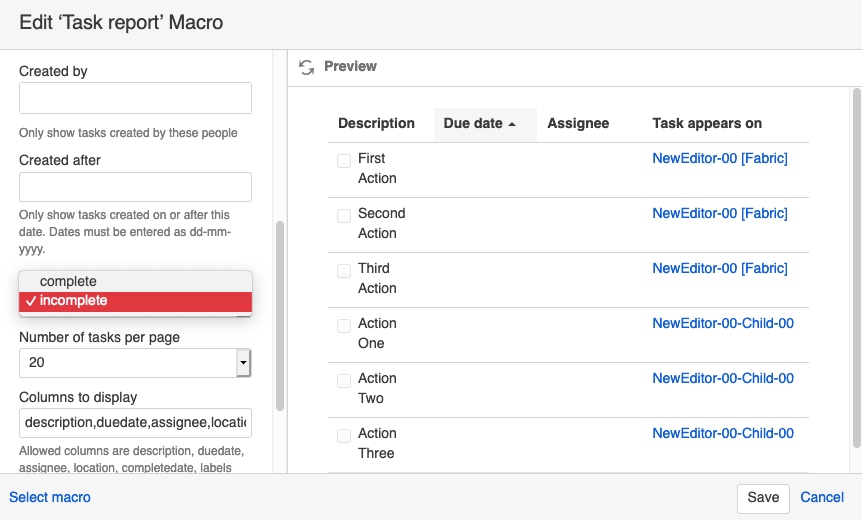
Task: Open the Select macro link
Action: coord(50,497)
